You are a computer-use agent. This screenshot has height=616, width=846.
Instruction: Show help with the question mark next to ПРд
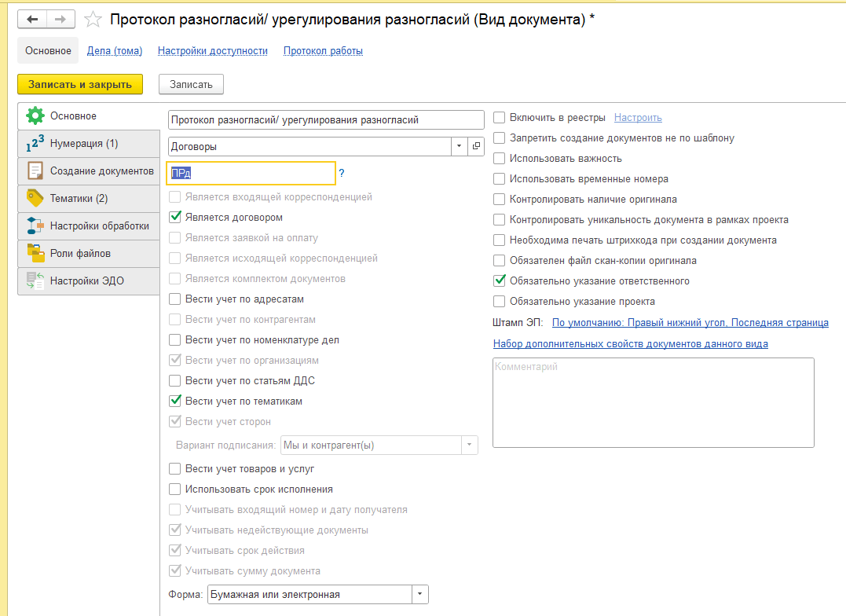click(x=342, y=174)
